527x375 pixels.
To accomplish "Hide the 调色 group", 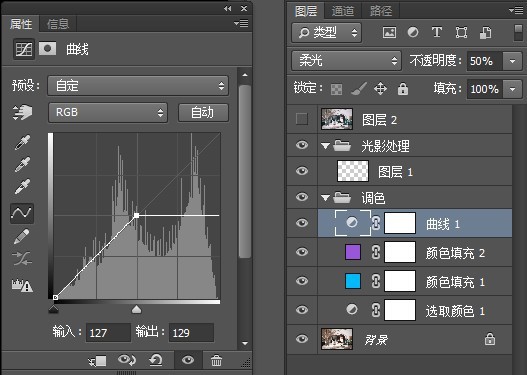I will [302, 197].
